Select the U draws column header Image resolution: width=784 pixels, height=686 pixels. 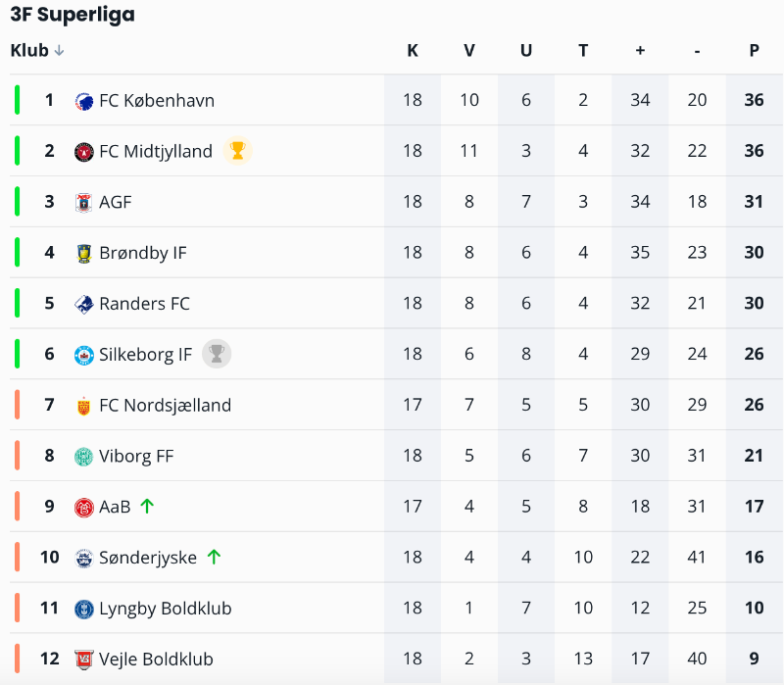point(526,51)
